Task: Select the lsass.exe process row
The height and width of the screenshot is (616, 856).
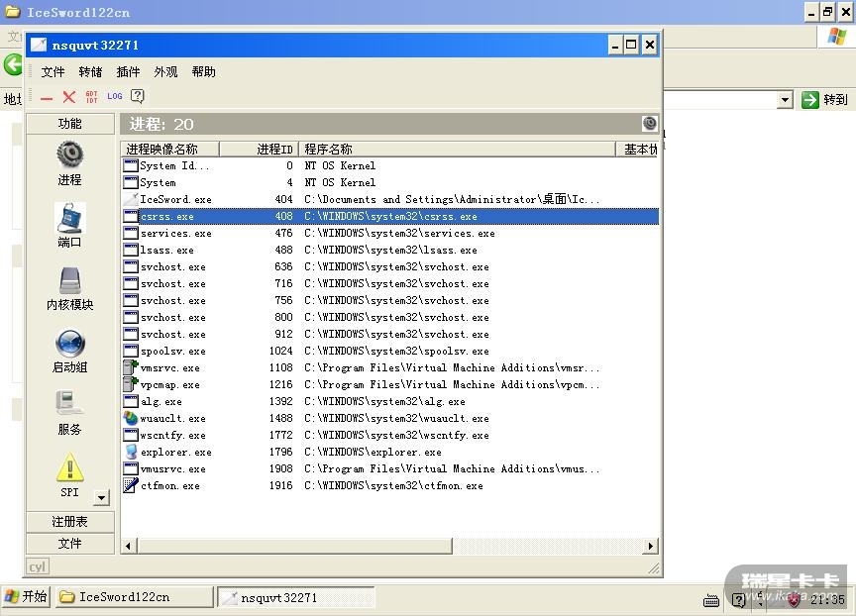Action: [x=389, y=251]
